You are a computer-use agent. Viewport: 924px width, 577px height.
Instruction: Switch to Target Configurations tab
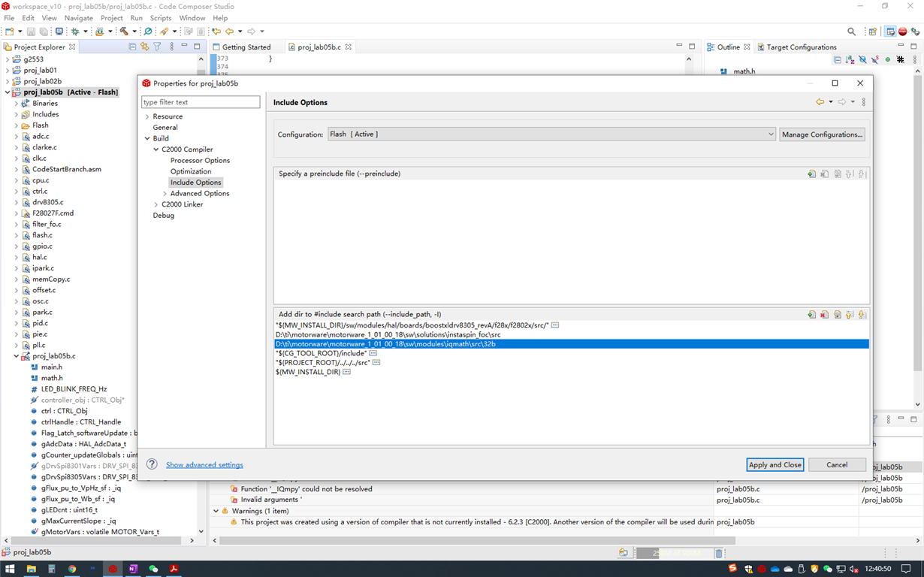tap(802, 47)
